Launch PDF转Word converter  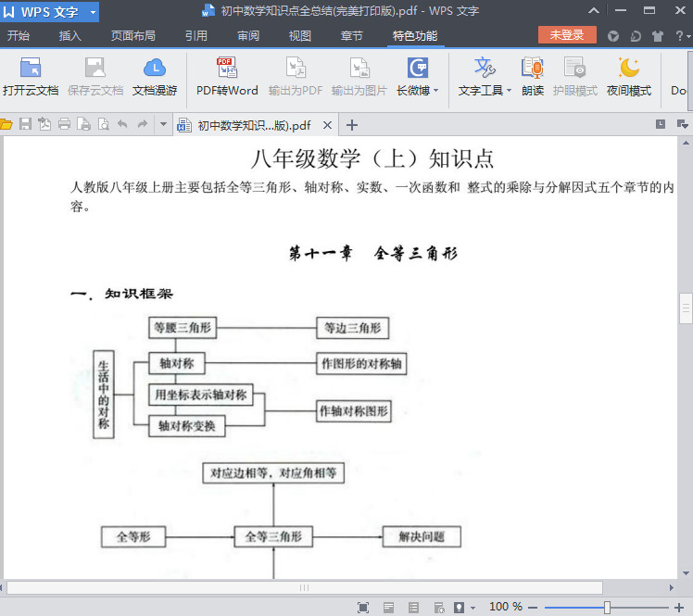(227, 77)
